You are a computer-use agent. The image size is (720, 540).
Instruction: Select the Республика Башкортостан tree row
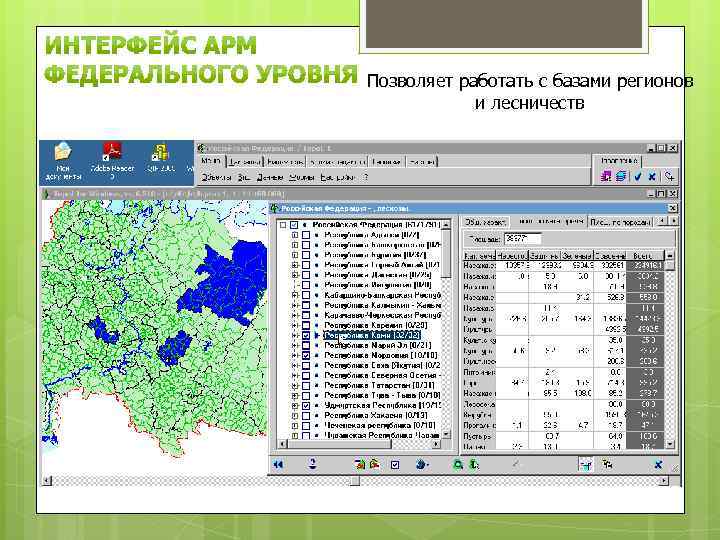(x=382, y=245)
